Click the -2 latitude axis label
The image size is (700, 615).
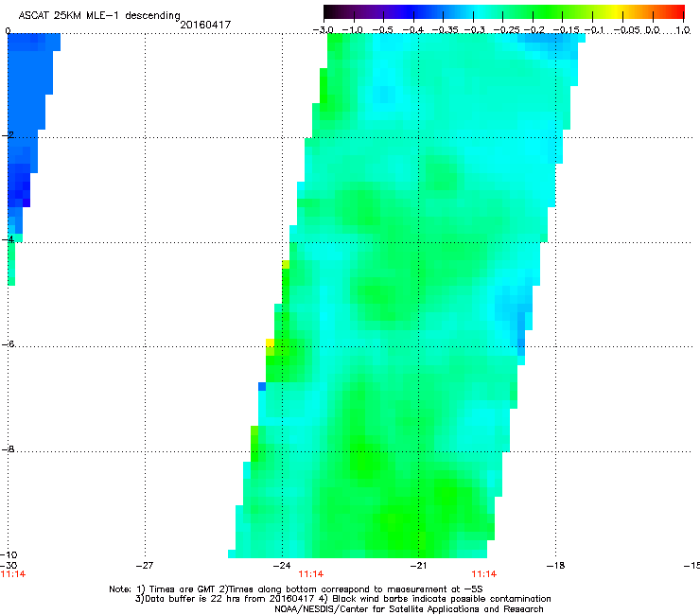(x=8, y=135)
